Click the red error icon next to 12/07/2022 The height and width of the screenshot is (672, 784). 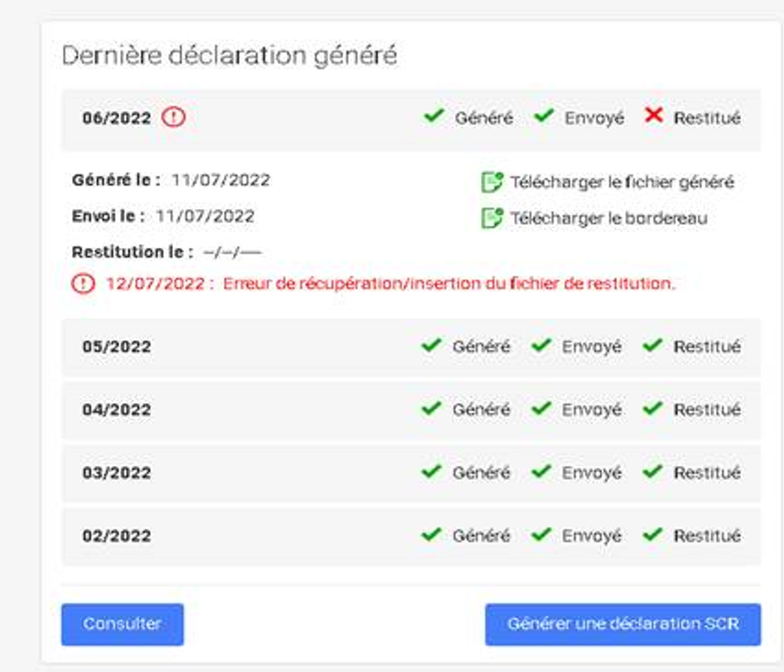click(x=83, y=284)
